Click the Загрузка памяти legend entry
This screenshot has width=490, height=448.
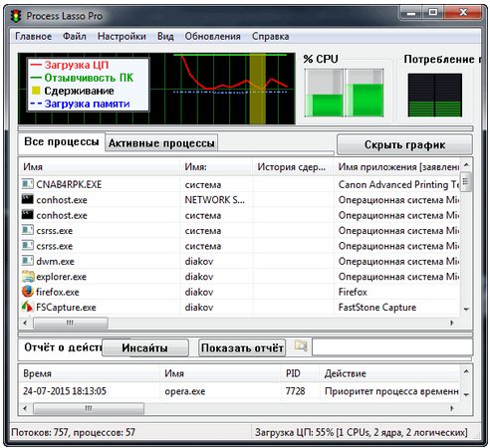(x=80, y=104)
